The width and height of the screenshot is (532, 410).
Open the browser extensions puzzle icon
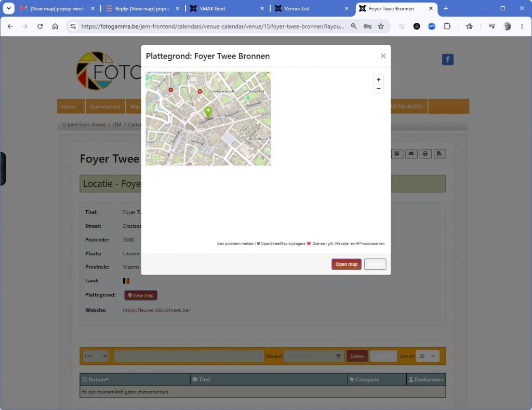click(447, 26)
